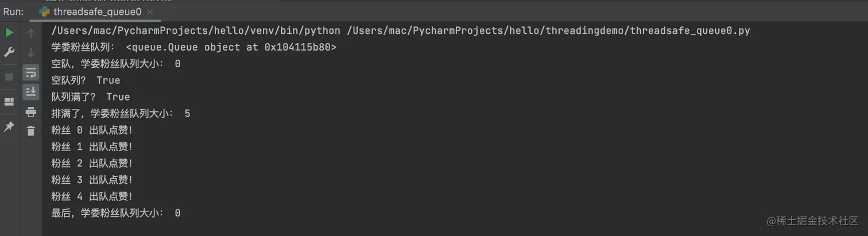
Task: Click the green Rerun button
Action: click(x=9, y=33)
